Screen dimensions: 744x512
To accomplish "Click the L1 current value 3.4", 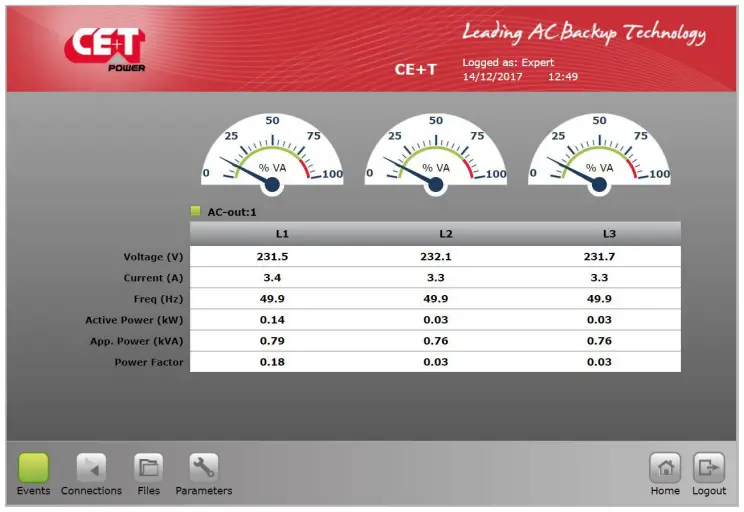I will pos(272,278).
